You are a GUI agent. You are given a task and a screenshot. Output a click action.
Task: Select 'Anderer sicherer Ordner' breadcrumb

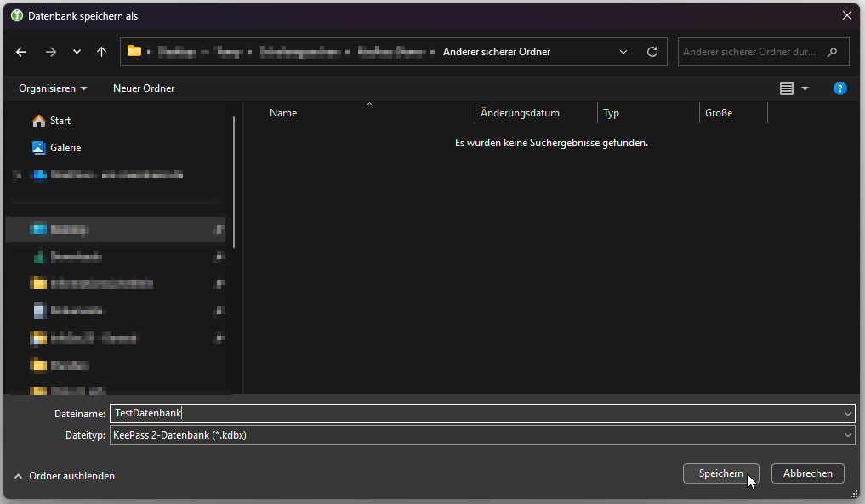497,52
